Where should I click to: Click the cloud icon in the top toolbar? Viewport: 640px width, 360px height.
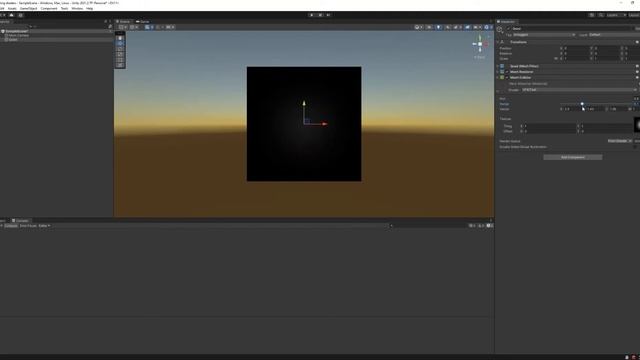(x=11, y=15)
